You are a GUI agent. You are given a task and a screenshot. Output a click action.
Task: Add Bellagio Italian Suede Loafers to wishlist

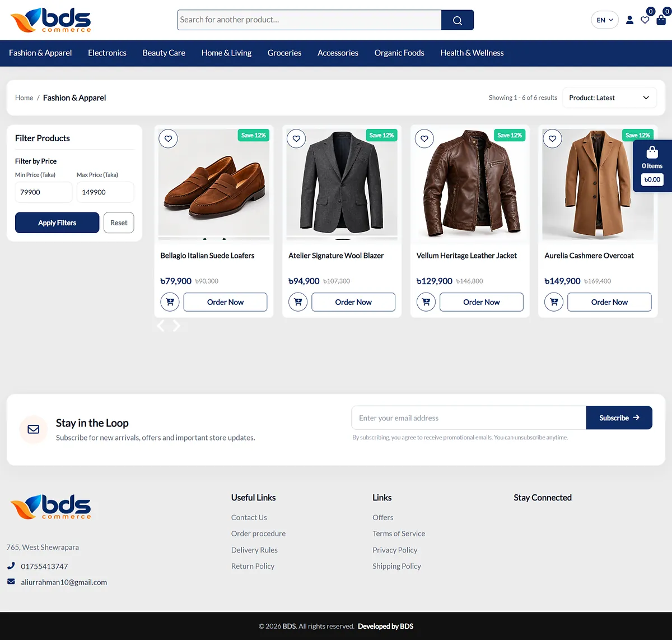pos(169,138)
